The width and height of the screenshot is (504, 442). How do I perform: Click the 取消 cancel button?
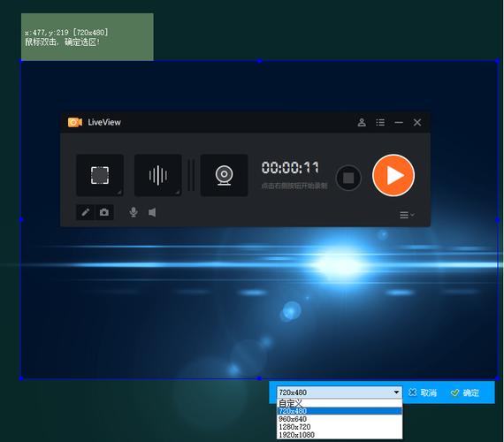pos(423,392)
